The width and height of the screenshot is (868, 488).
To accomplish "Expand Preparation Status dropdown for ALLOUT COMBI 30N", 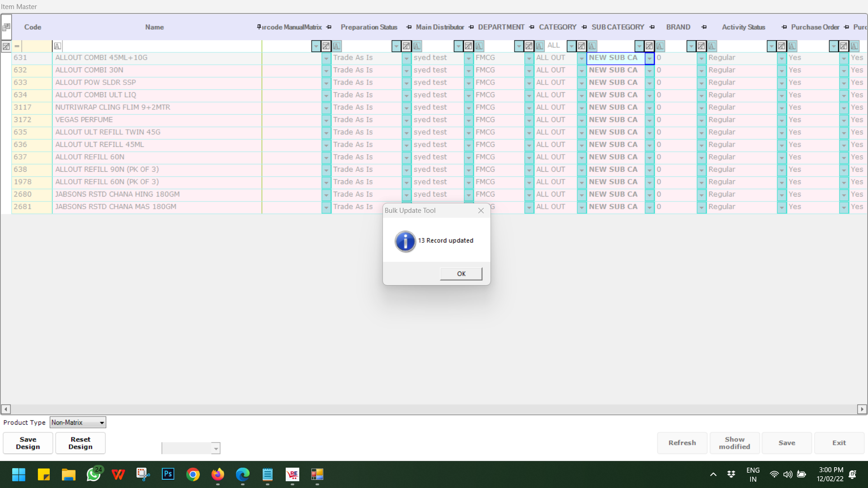I will pos(406,71).
